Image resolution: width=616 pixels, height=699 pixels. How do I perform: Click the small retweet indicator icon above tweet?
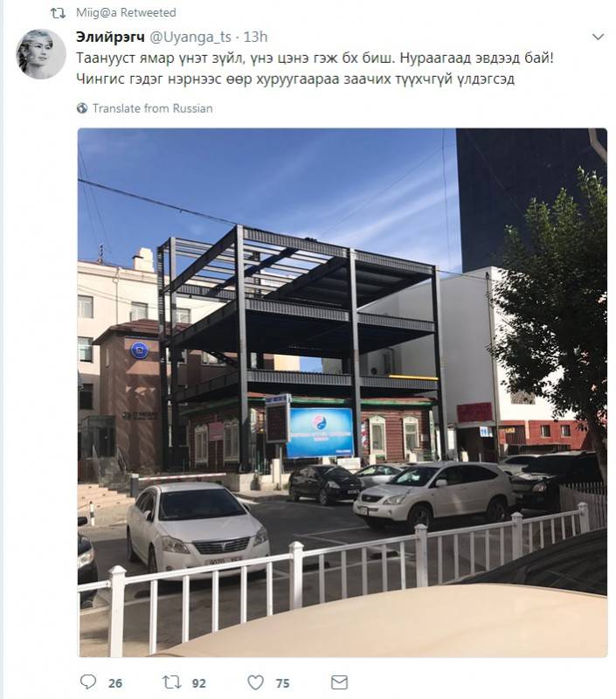pyautogui.click(x=58, y=13)
